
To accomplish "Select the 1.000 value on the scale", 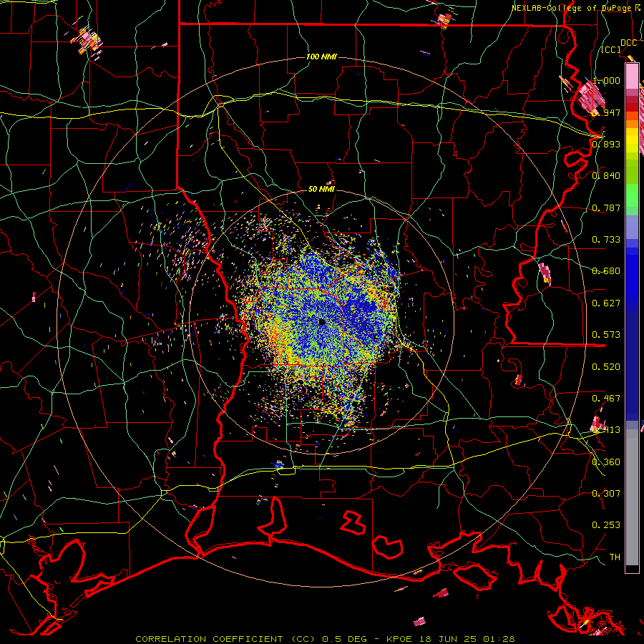I will tap(606, 80).
